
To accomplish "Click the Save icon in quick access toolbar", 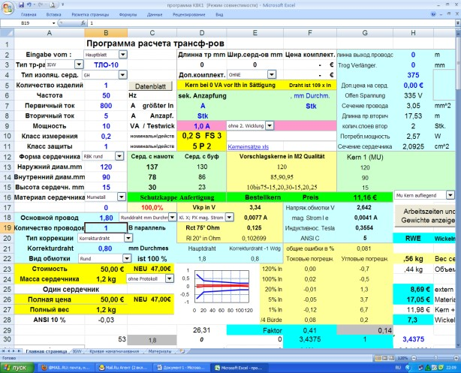I will coord(21,5).
